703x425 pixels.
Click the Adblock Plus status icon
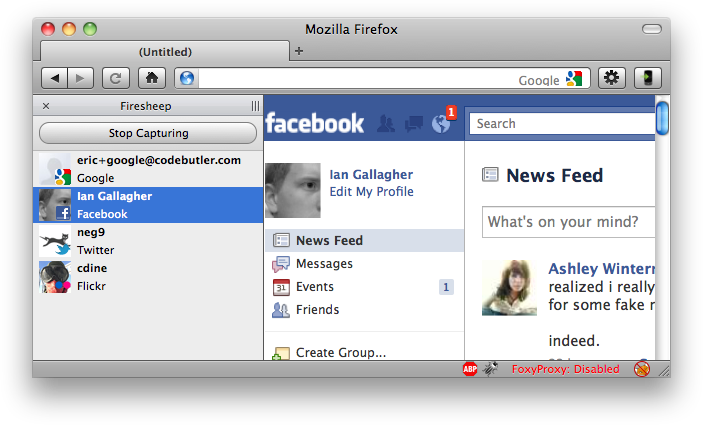click(x=470, y=369)
